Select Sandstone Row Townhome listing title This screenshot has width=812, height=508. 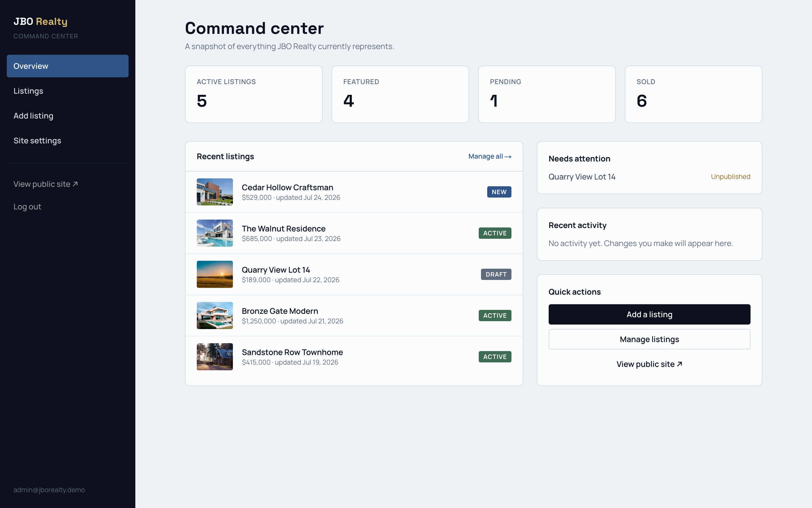coord(292,352)
